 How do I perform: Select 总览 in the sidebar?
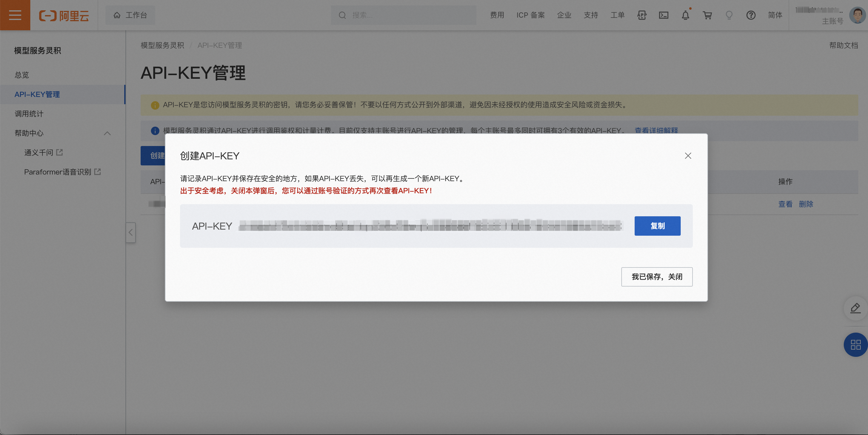click(x=22, y=75)
